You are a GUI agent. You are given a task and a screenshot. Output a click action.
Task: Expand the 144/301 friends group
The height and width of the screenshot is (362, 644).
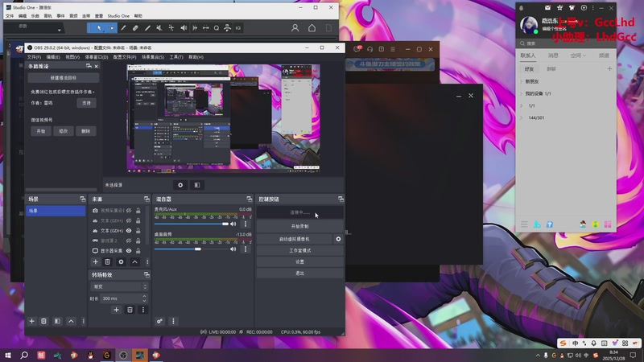(522, 117)
